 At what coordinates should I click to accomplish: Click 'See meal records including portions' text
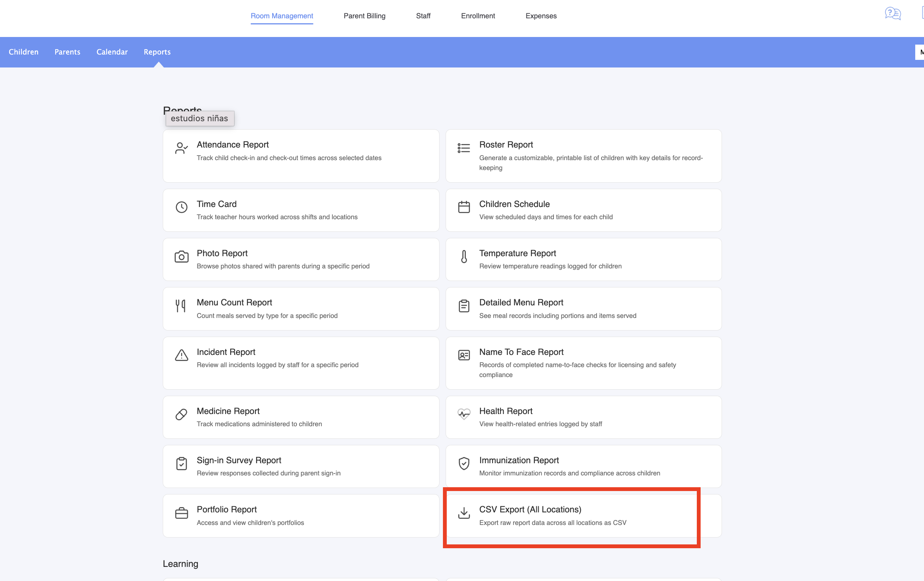558,316
